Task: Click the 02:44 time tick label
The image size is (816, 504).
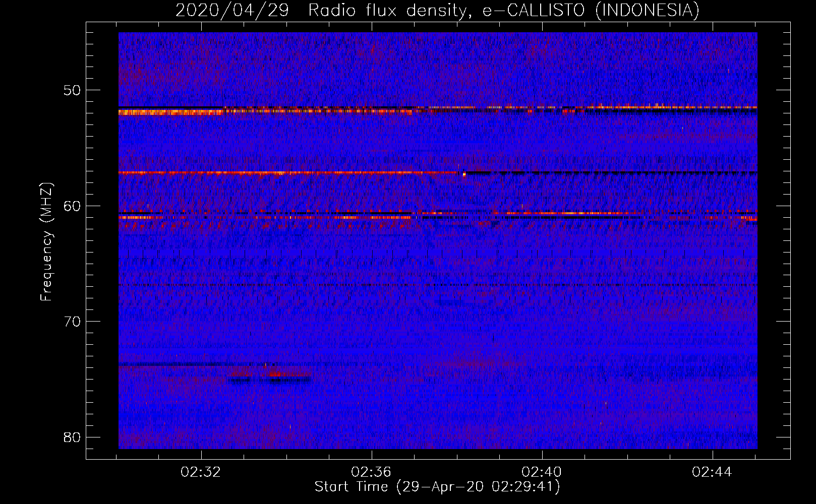Action: [712, 472]
